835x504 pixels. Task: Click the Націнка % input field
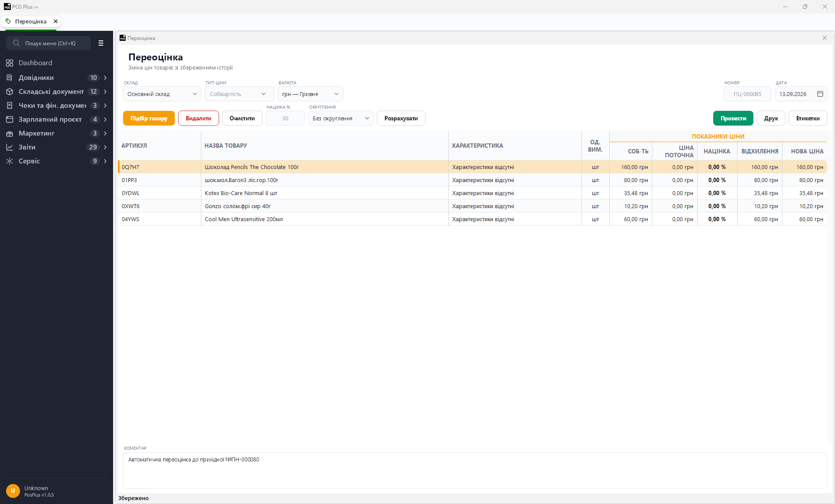(285, 118)
